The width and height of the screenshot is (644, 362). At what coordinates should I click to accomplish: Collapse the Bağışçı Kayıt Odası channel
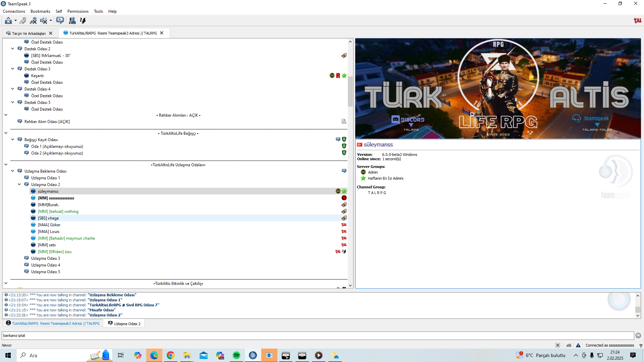point(12,139)
